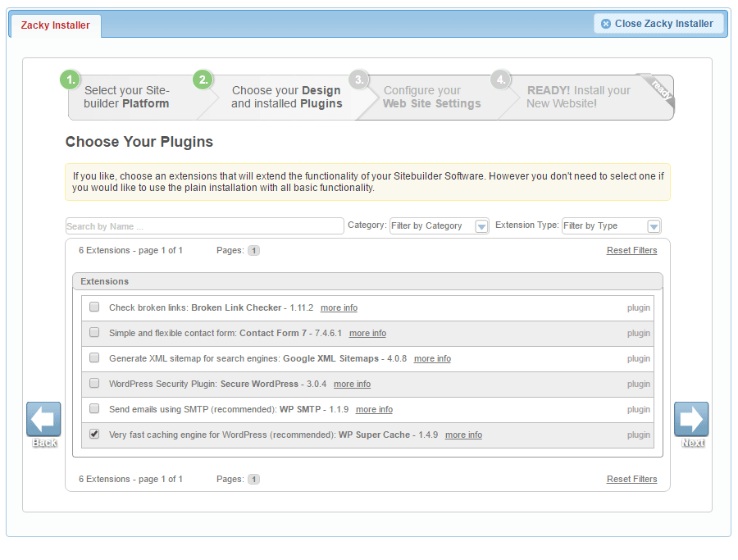The image size is (738, 560).
Task: Click the step 2 green number badge
Action: (203, 80)
